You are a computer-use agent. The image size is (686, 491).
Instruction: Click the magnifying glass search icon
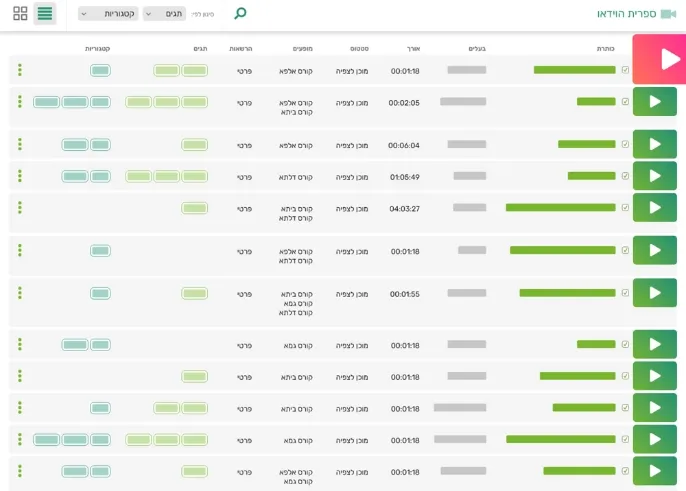pyautogui.click(x=240, y=14)
